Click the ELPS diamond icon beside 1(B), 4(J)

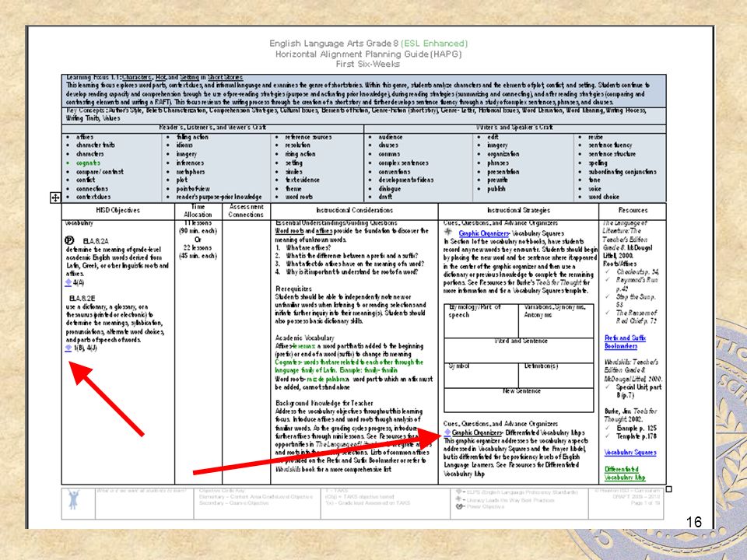(68, 348)
